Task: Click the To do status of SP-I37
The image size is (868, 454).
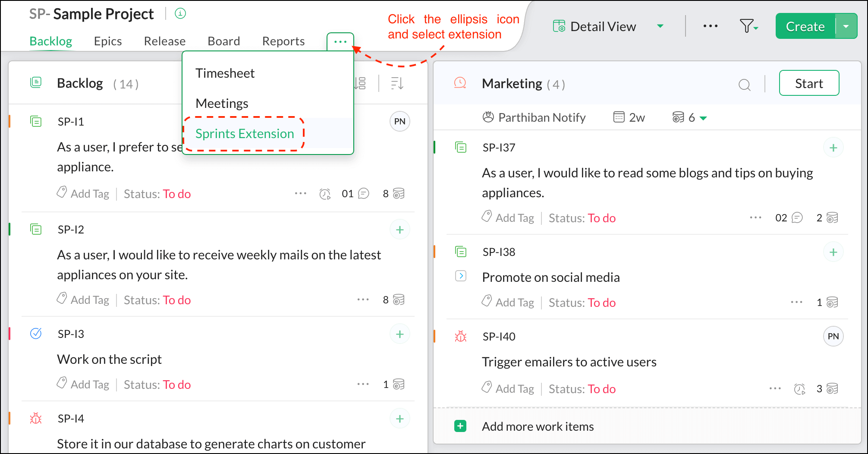Action: click(x=602, y=218)
